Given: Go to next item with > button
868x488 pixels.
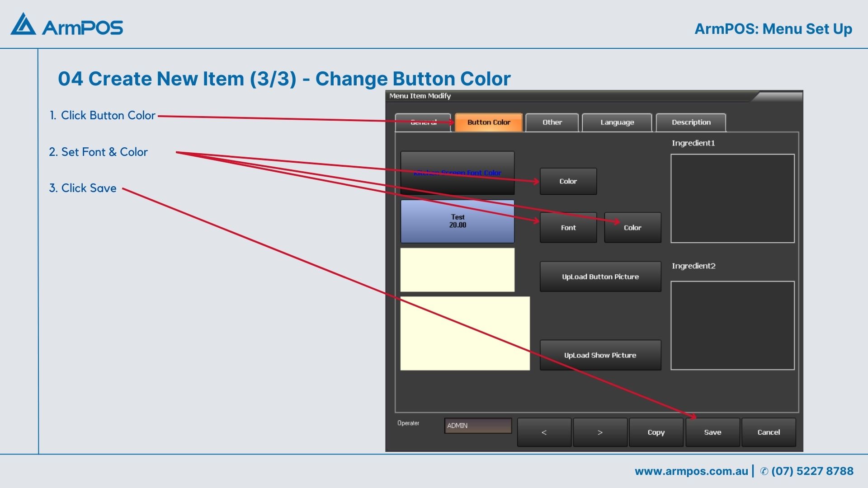Looking at the screenshot, I should 600,432.
